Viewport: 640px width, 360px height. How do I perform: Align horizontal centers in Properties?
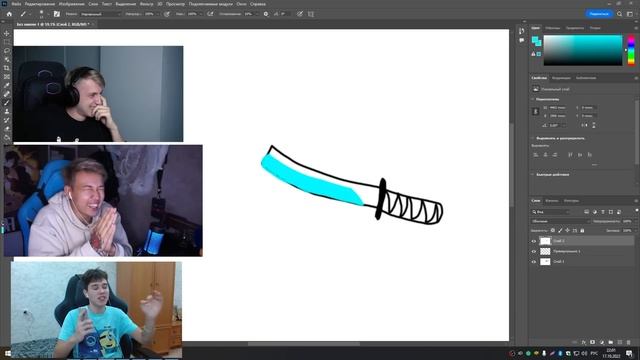point(546,155)
